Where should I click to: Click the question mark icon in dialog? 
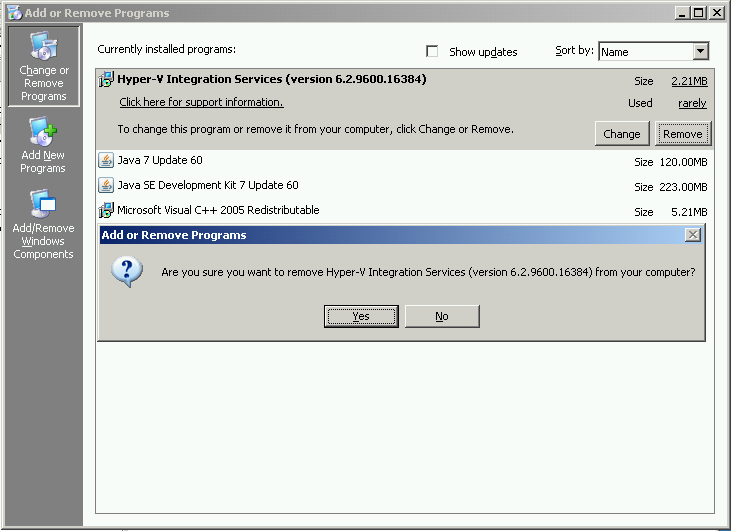pos(127,271)
